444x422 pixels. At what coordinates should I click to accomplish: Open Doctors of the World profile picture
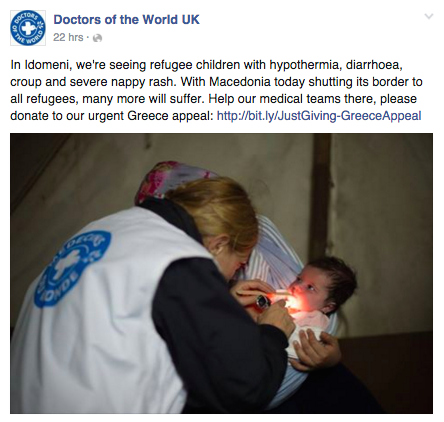pyautogui.click(x=28, y=28)
